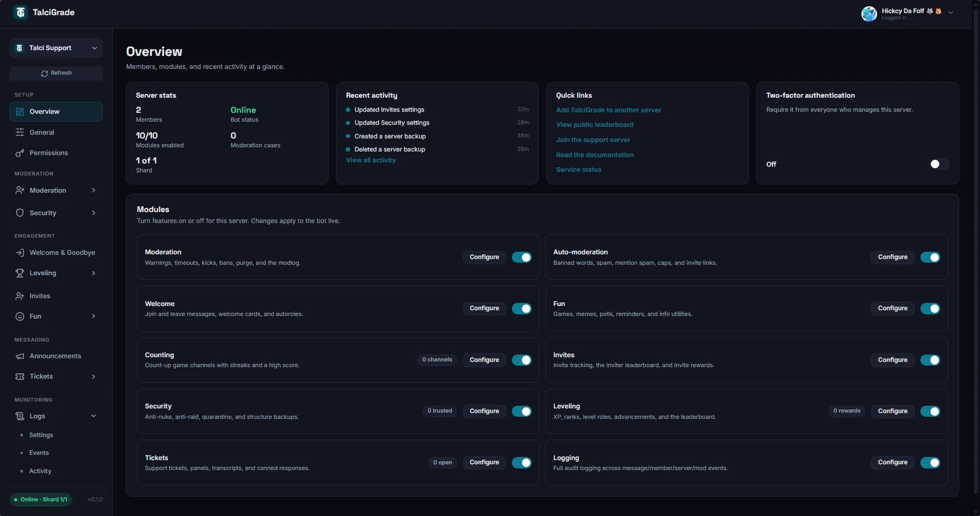
Task: Click the 0 channels badge on Counting
Action: (x=437, y=360)
